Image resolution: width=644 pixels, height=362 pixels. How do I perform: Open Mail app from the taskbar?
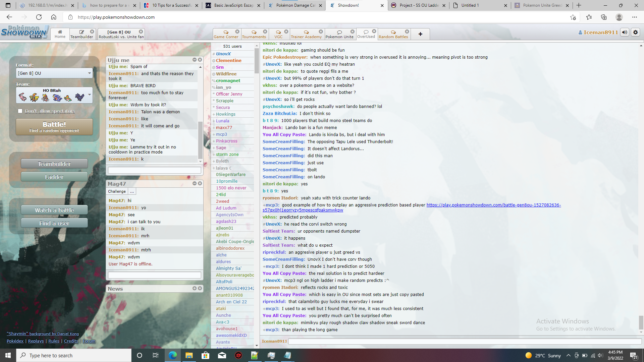[222, 355]
